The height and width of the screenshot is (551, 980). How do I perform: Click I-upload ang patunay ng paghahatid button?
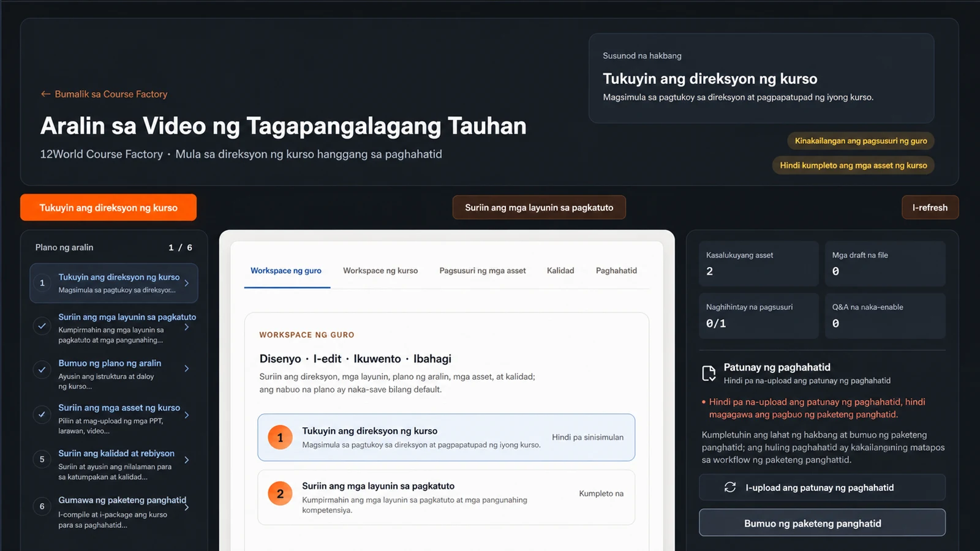point(822,487)
